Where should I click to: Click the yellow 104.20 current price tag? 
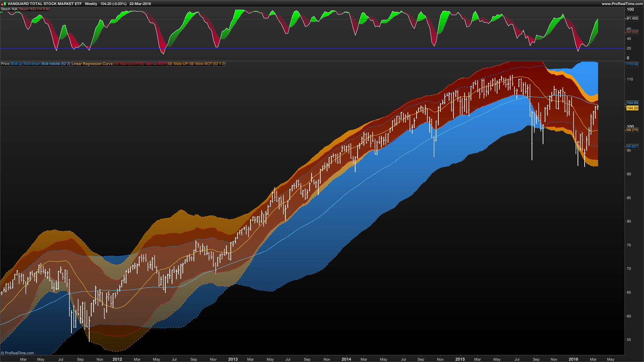(632, 108)
